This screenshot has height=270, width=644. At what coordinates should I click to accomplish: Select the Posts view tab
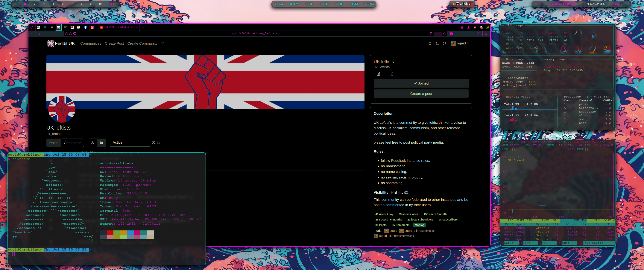[54, 143]
